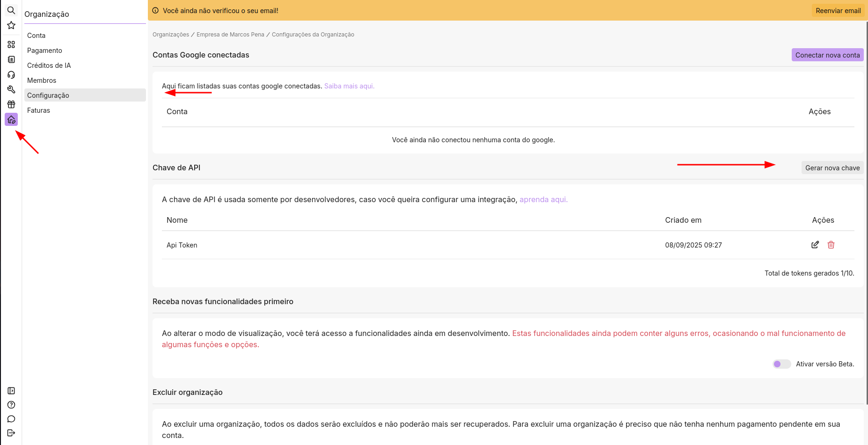Open the search magnifier icon in sidebar

(x=11, y=10)
